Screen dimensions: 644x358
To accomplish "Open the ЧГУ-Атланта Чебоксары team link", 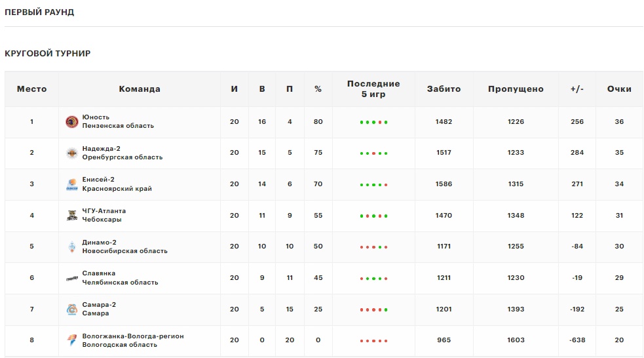I will pos(104,215).
